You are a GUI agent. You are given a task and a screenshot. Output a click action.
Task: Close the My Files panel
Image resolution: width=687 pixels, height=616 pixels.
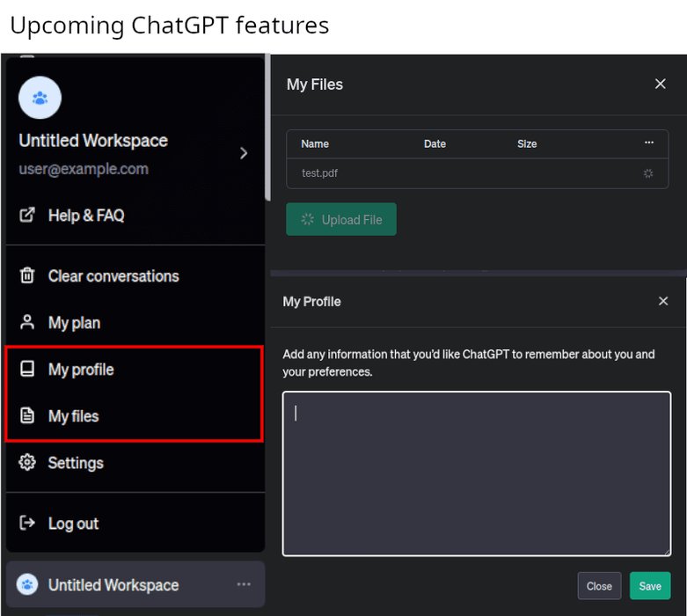tap(660, 84)
